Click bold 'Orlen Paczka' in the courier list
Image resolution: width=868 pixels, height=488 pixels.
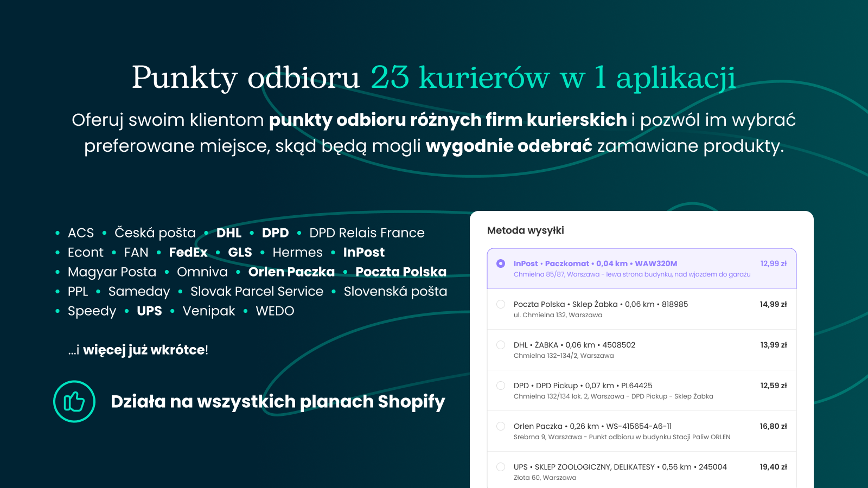click(x=291, y=272)
